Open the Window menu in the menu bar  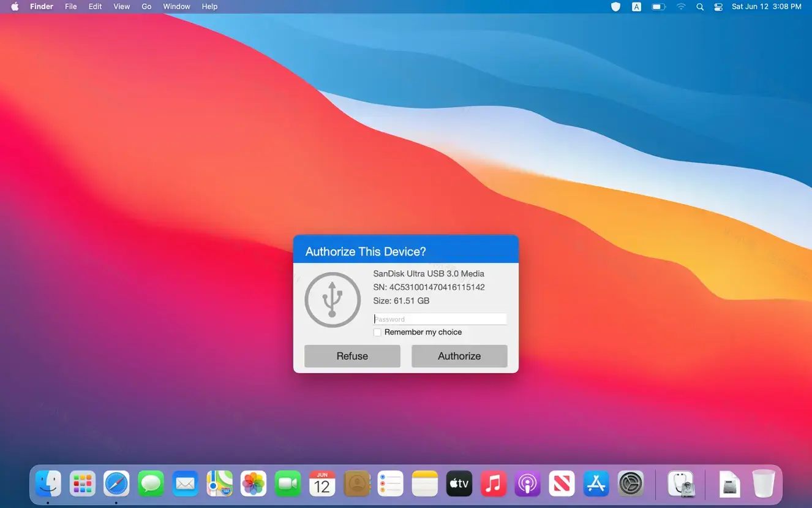coord(176,6)
